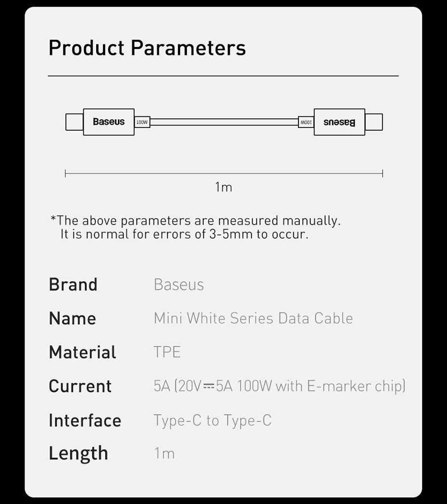447x504 pixels.
Task: Click the 5A current specification value
Action: point(279,386)
